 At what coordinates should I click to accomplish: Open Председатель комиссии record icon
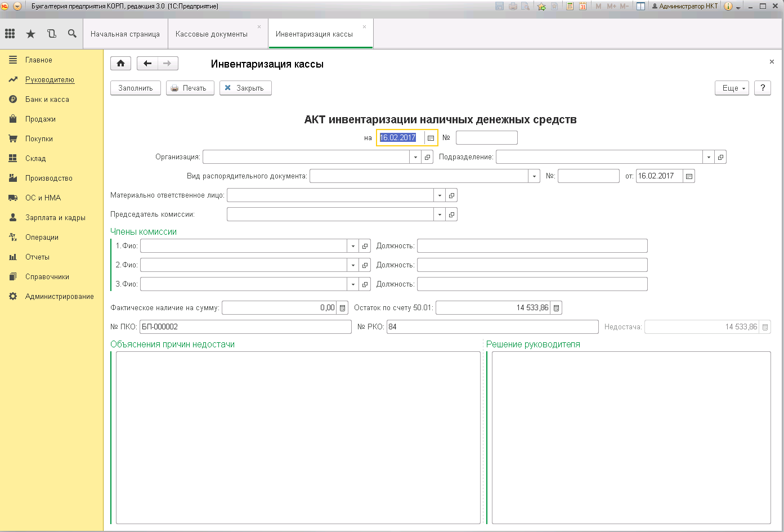pos(451,214)
